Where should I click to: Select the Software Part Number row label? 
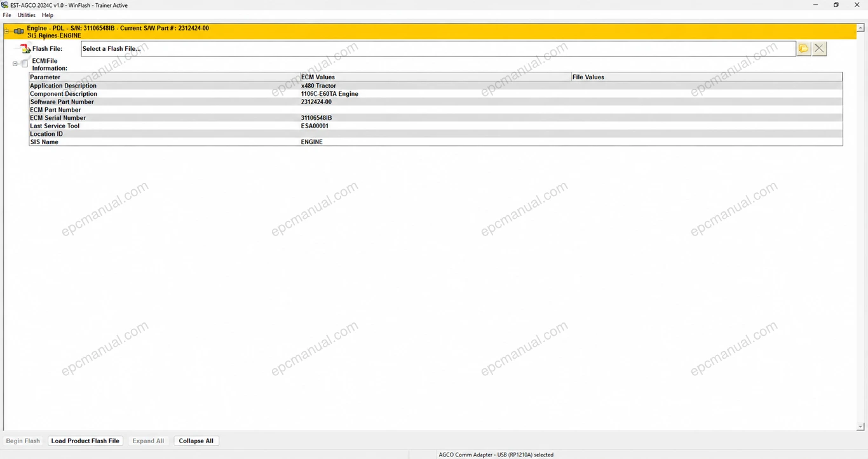(62, 102)
